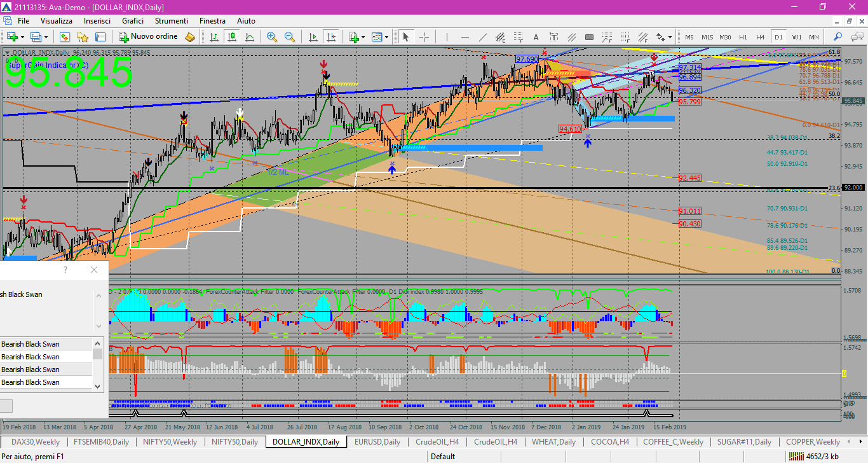Switch to H4 timeframe
Image resolution: width=868 pixels, height=463 pixels.
point(761,37)
